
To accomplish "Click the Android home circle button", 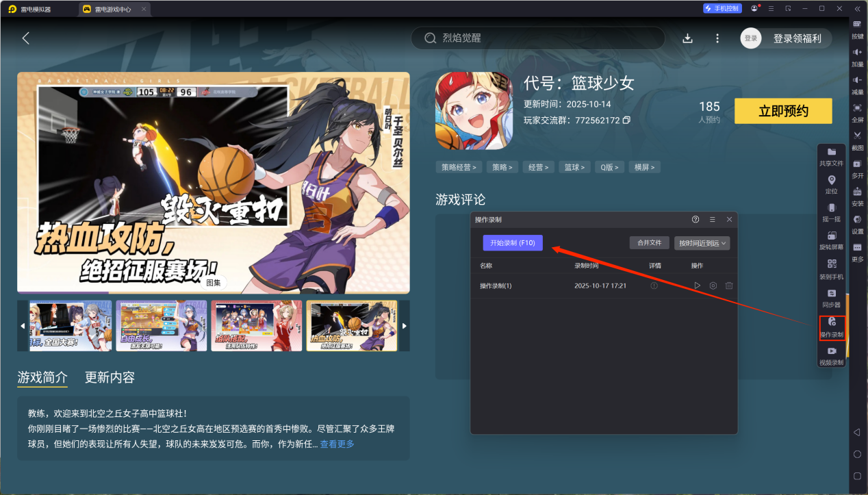I will [857, 455].
